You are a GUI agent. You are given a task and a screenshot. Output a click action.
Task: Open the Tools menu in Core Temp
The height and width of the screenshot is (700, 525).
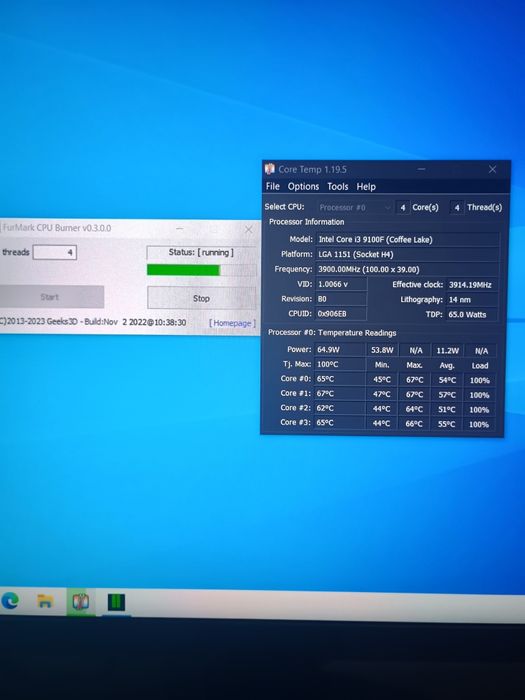[x=338, y=187]
